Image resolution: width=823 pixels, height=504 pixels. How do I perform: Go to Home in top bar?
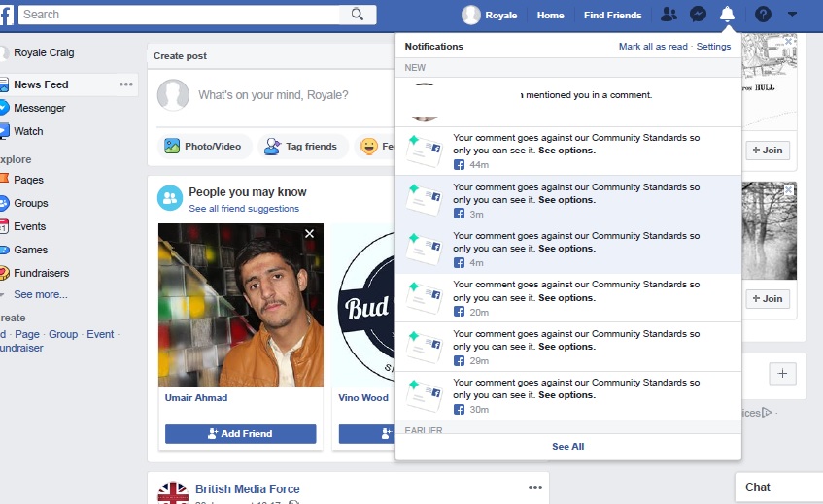(550, 16)
